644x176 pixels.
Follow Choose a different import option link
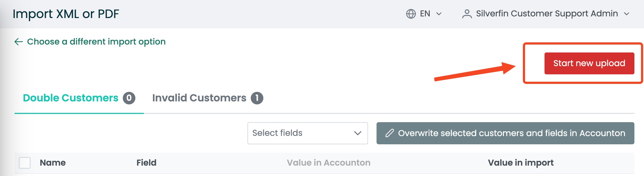(96, 42)
